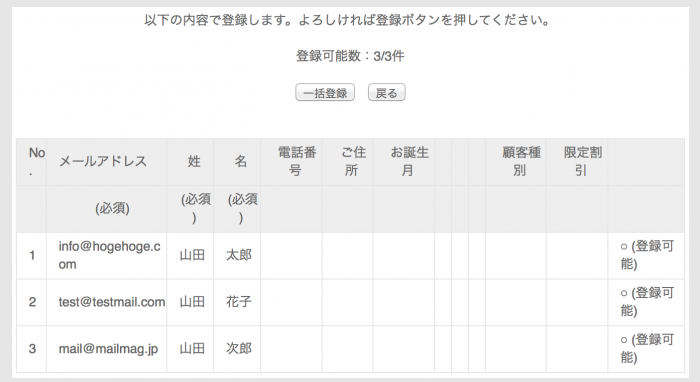This screenshot has height=382, width=700.
Task: Click the (必須) label under メールアドレス
Action: coord(112,208)
